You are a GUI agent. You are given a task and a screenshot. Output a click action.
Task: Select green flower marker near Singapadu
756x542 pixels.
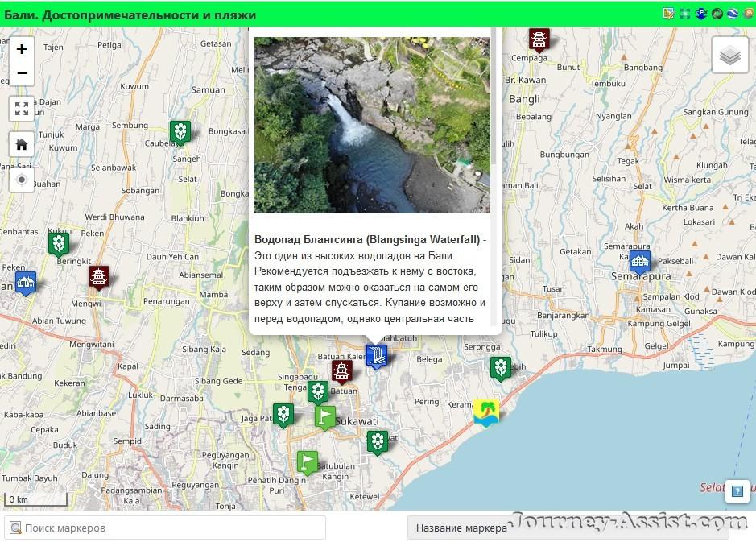click(318, 392)
